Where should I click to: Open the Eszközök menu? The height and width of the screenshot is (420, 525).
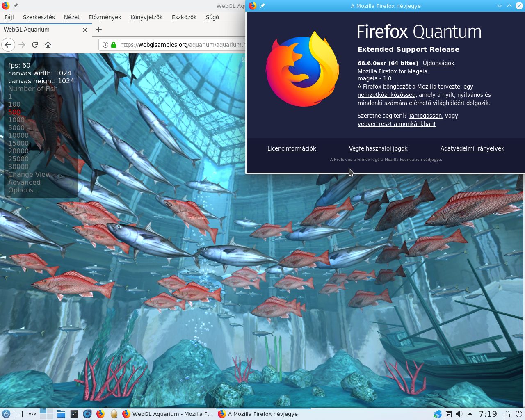tap(184, 17)
